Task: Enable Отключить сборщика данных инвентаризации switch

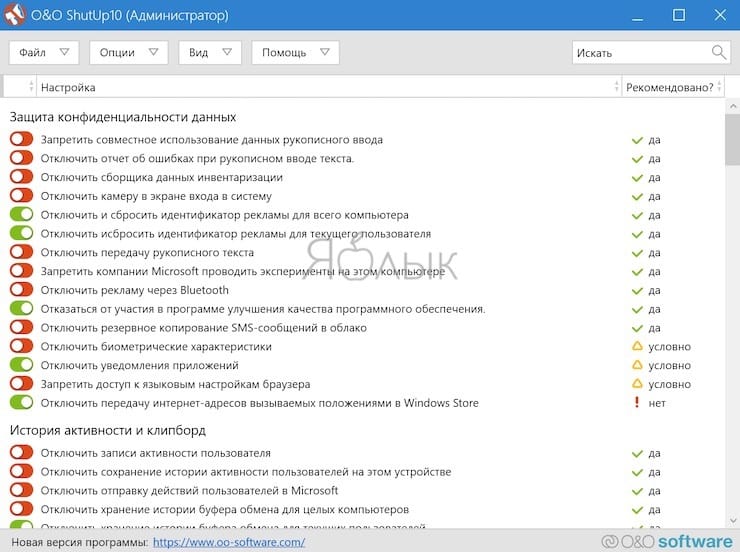Action: coord(21,177)
